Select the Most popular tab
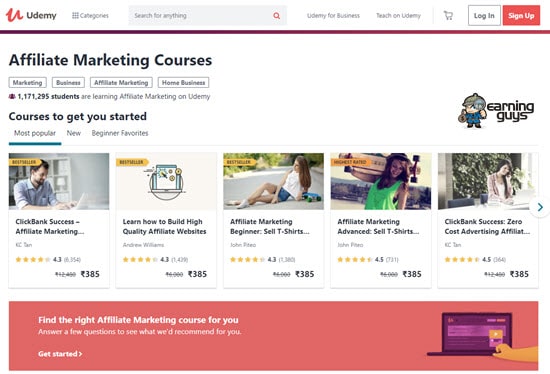This screenshot has height=374, width=550. [35, 133]
